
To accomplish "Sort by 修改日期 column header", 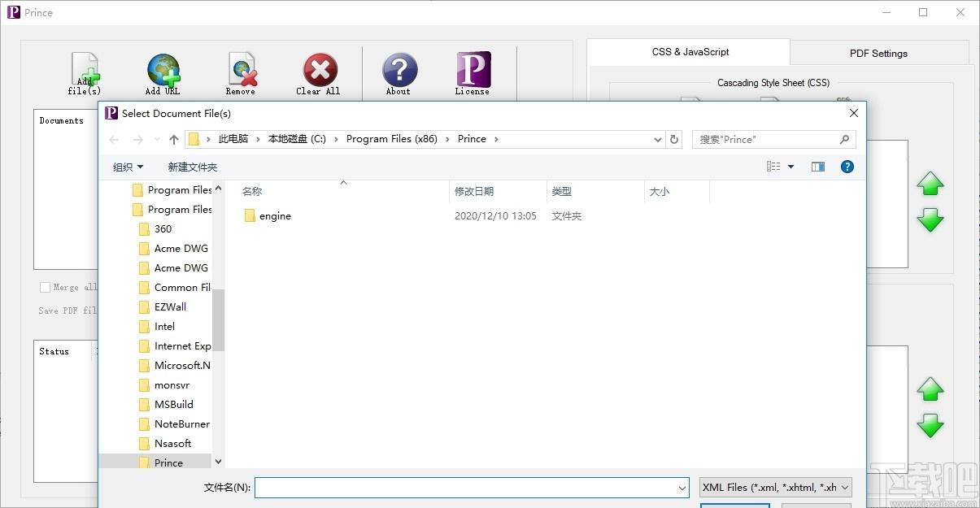I will tap(474, 192).
